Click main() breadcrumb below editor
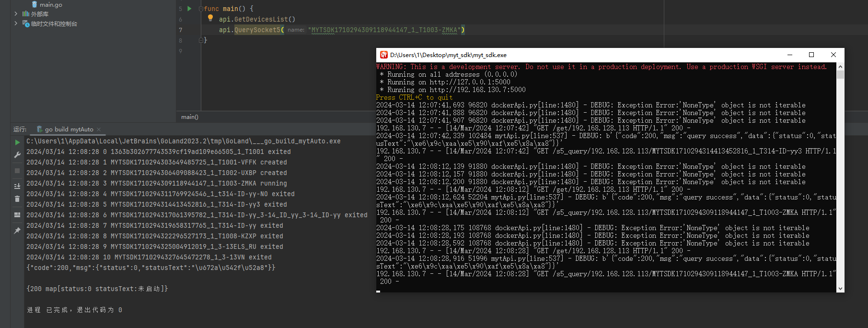 coord(190,117)
